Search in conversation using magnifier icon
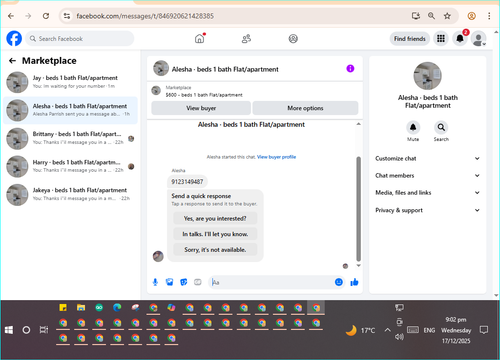Viewport: 500px width, 360px height. (x=441, y=127)
